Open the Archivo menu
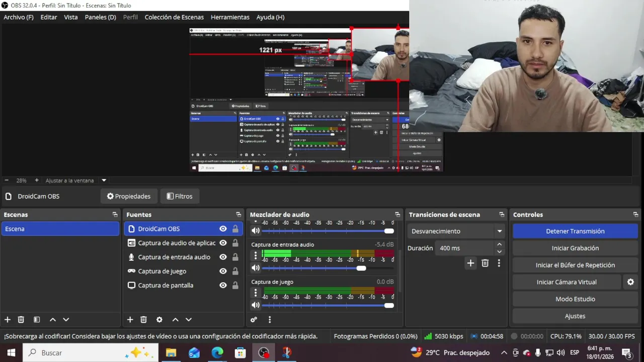644x362 pixels. point(19,17)
